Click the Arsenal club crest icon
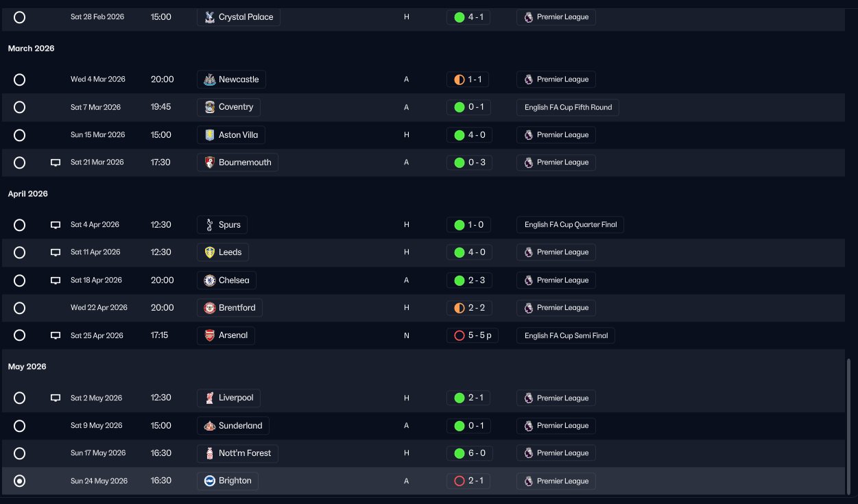This screenshot has height=504, width=858. (210, 336)
